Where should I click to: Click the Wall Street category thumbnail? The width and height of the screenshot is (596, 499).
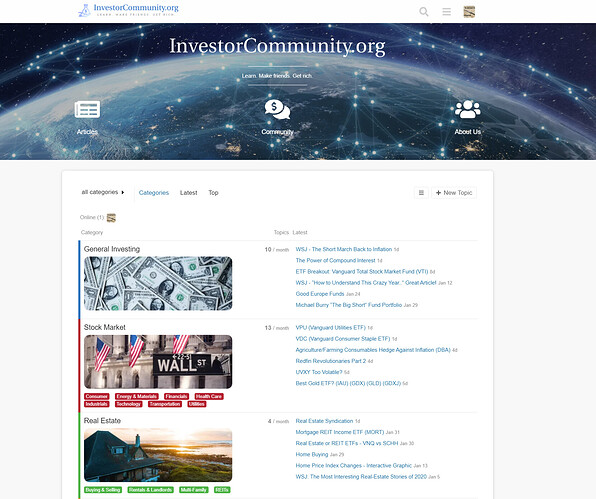tap(158, 362)
